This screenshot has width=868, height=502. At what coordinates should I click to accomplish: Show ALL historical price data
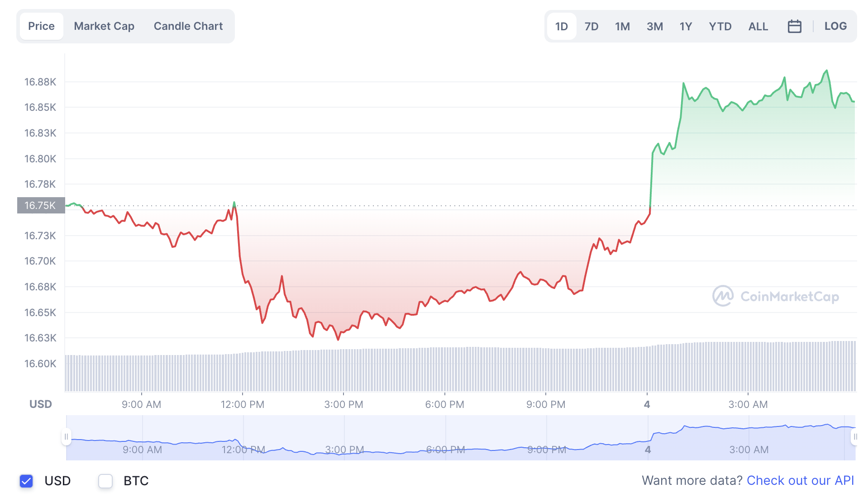point(758,26)
